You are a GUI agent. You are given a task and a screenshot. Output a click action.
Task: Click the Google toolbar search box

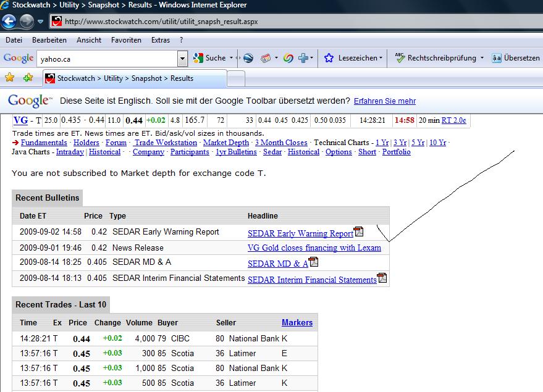tap(107, 59)
